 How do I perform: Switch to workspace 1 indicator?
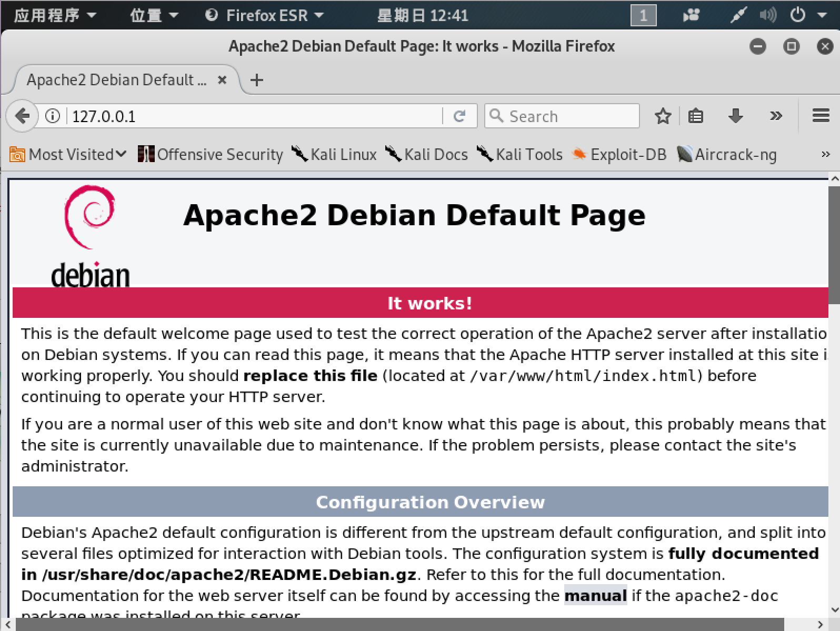(643, 15)
